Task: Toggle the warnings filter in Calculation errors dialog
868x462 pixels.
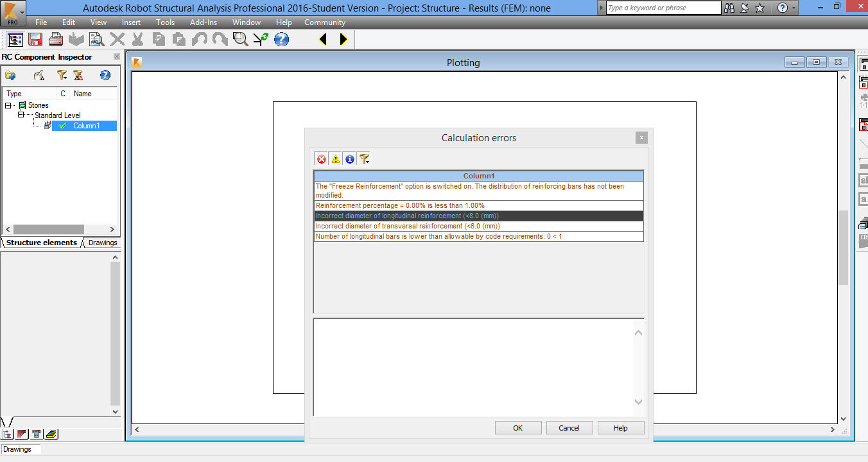Action: pyautogui.click(x=335, y=158)
